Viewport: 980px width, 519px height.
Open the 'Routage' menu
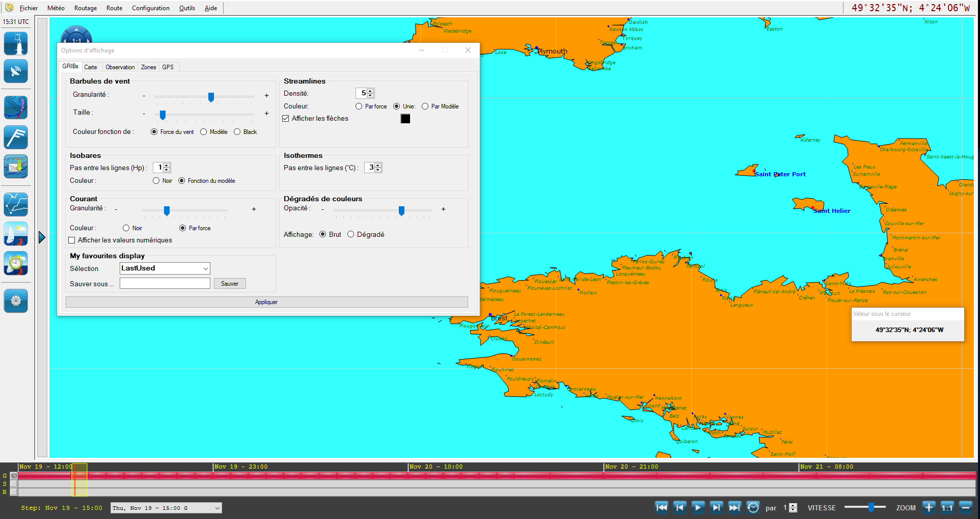coord(85,8)
